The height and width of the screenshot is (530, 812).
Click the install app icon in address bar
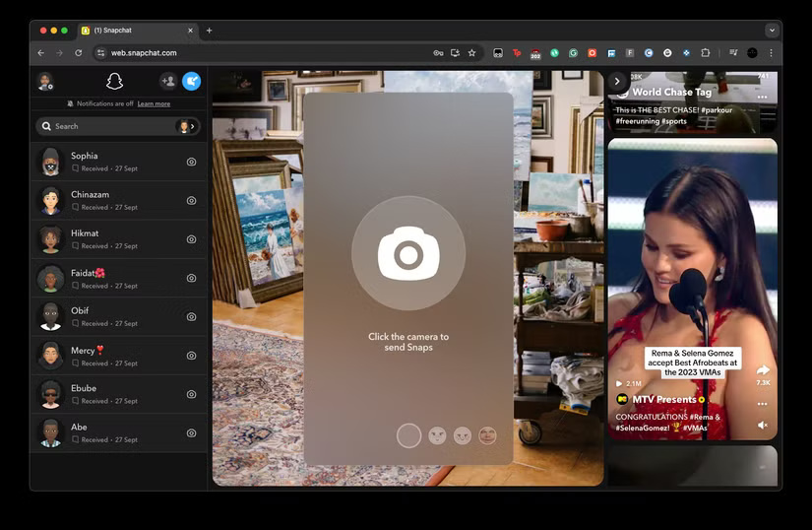coord(455,53)
